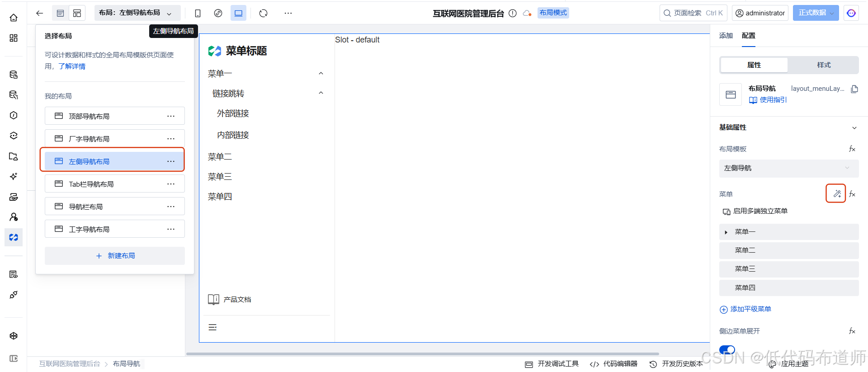
Task: Select the 属性 tab
Action: pyautogui.click(x=754, y=65)
